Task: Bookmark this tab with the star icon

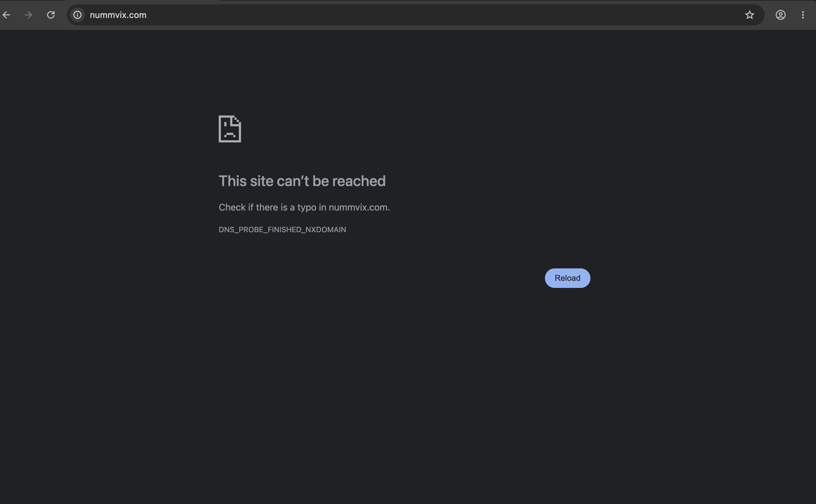Action: click(749, 15)
